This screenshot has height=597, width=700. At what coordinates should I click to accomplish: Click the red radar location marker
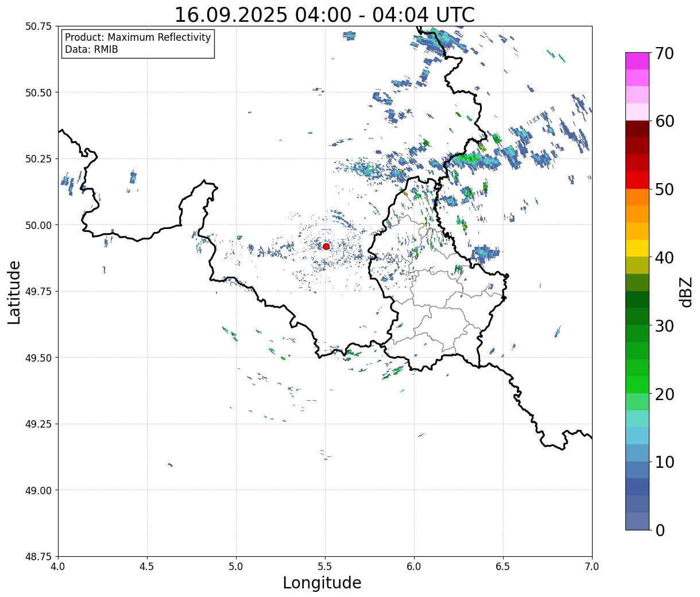tap(326, 246)
